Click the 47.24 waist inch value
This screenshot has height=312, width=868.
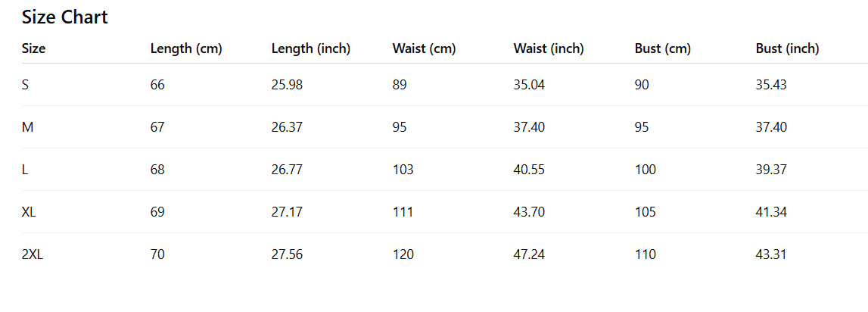pos(529,254)
